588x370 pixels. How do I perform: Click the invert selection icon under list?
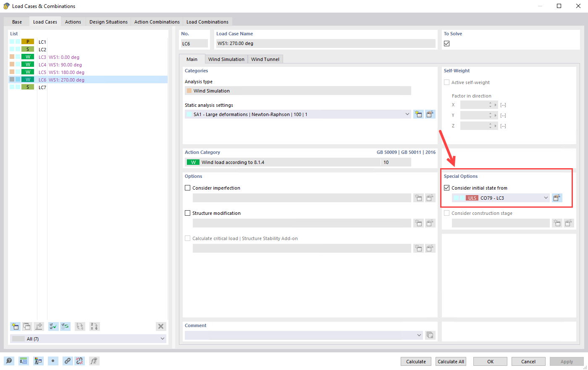point(65,326)
